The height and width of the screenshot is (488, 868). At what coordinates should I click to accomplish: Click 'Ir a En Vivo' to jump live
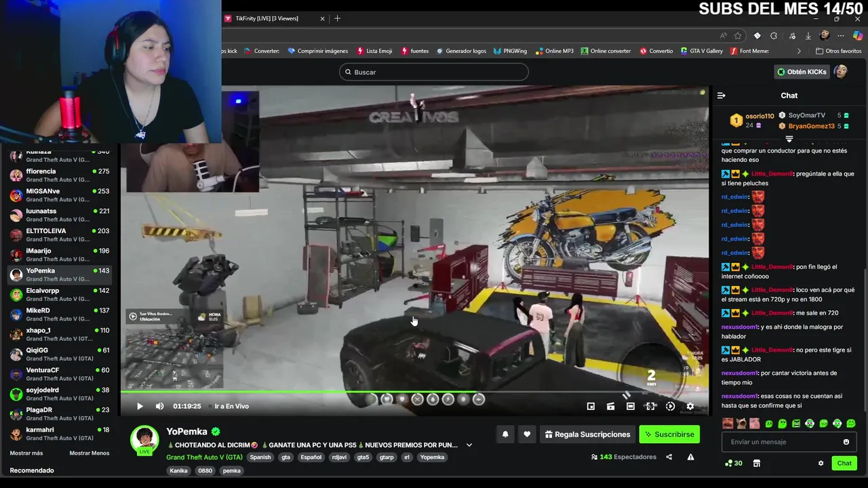coord(231,406)
